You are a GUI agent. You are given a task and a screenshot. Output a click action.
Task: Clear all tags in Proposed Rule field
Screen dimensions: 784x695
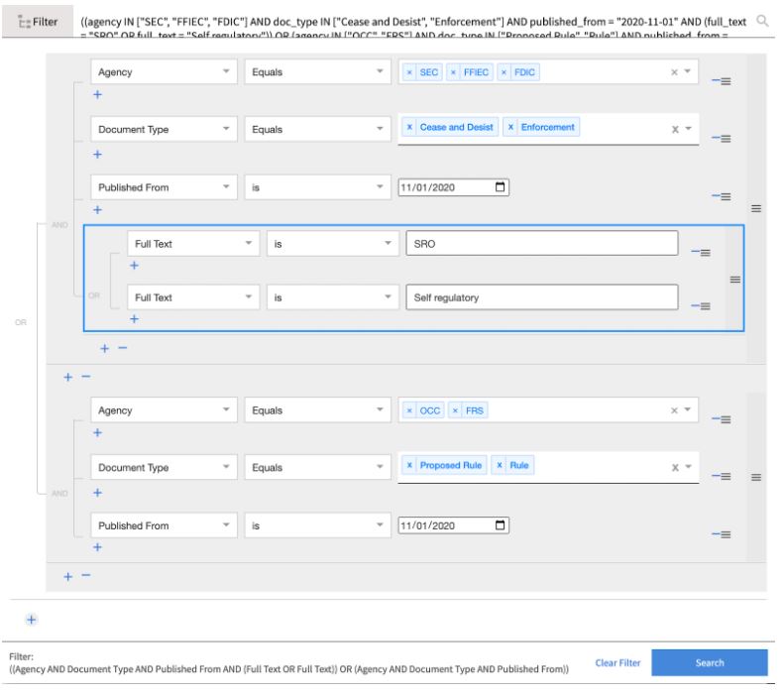[675, 468]
